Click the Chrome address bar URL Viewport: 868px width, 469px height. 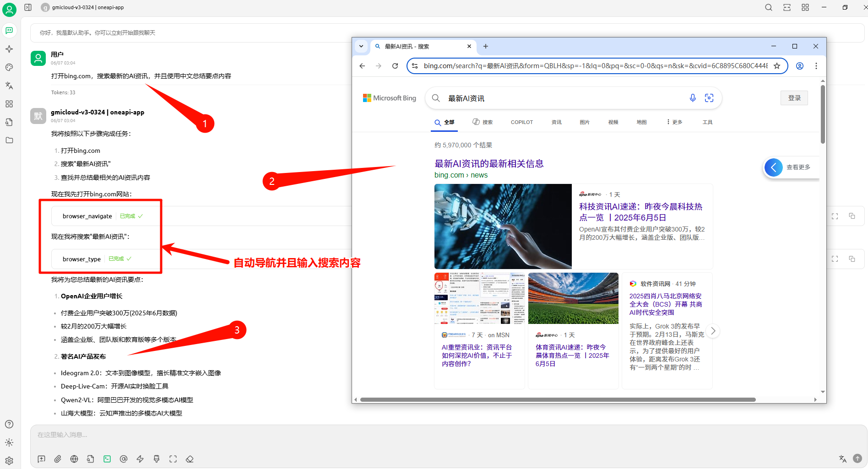click(596, 66)
